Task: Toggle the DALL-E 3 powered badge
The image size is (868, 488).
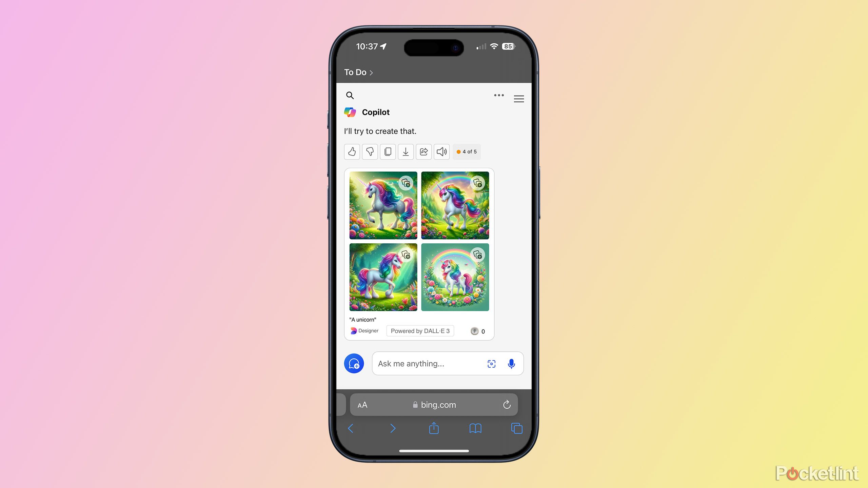Action: click(418, 331)
